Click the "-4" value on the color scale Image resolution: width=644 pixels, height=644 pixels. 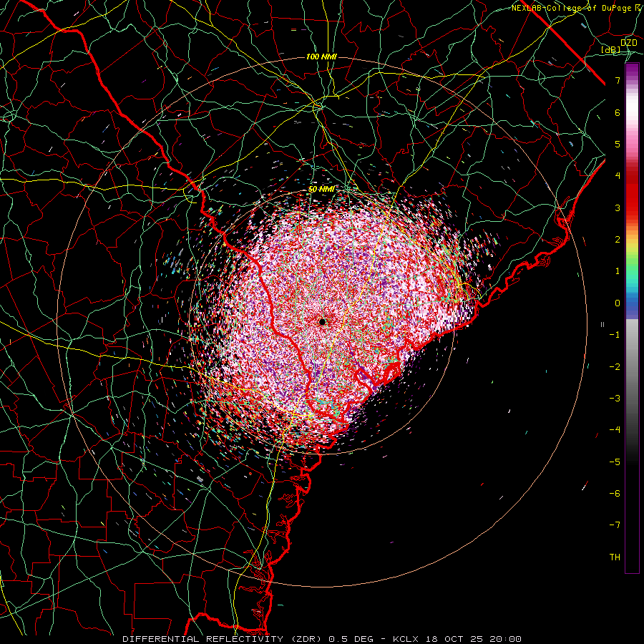[615, 430]
